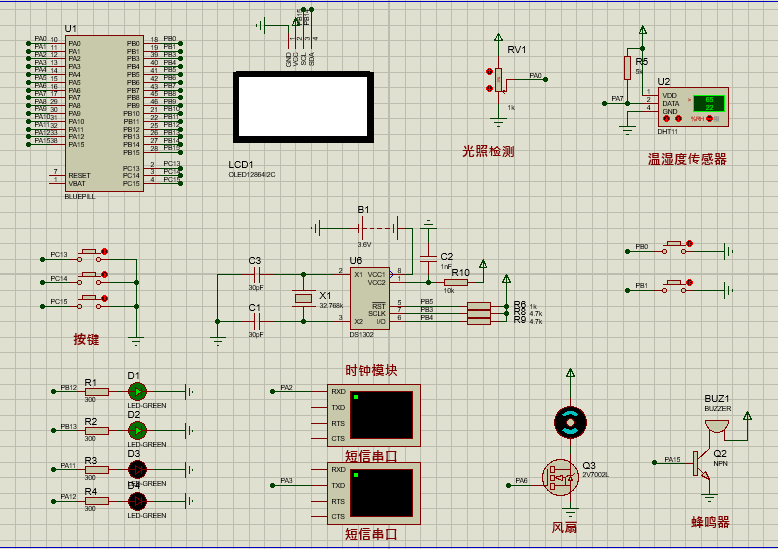This screenshot has width=778, height=549.
Task: Select the DHT11 sensor U2 component
Action: pyautogui.click(x=693, y=107)
